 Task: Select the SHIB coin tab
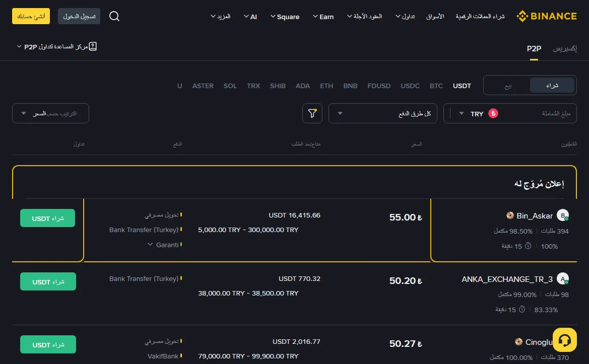pos(278,86)
